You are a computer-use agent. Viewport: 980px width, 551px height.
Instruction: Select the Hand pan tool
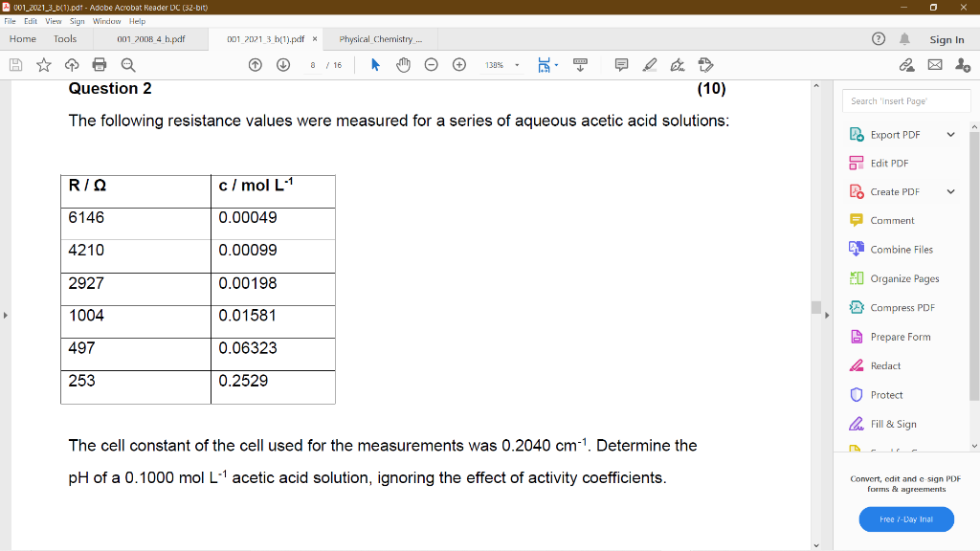point(403,64)
